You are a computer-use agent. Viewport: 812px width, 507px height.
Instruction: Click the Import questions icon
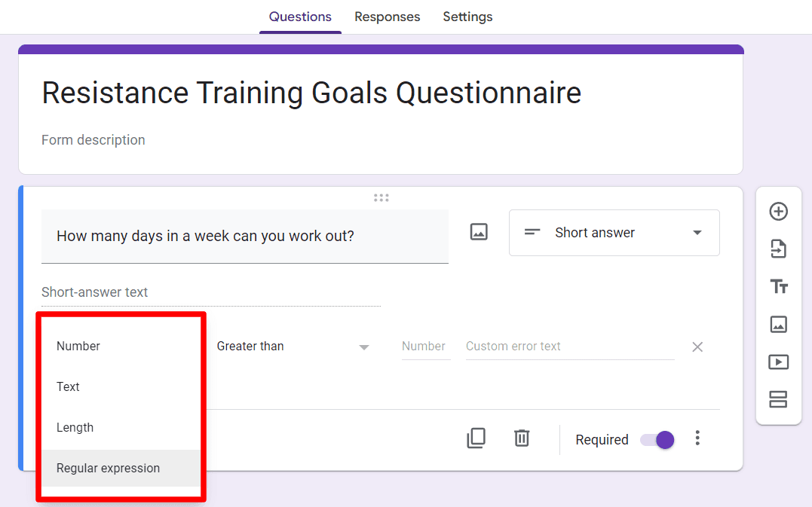pos(778,249)
